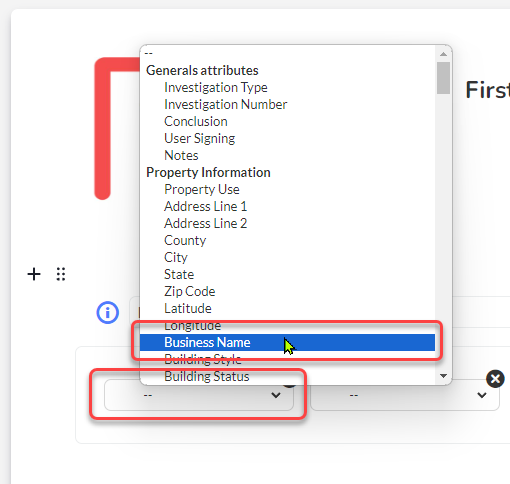Click the blue info circle icon

click(107, 313)
